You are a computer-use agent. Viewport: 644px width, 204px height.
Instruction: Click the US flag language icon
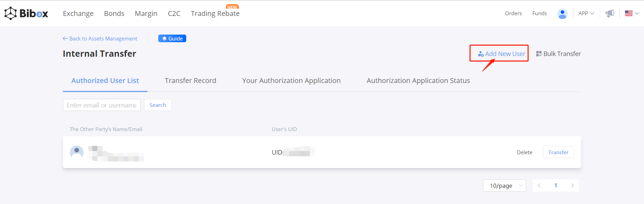[x=629, y=13]
